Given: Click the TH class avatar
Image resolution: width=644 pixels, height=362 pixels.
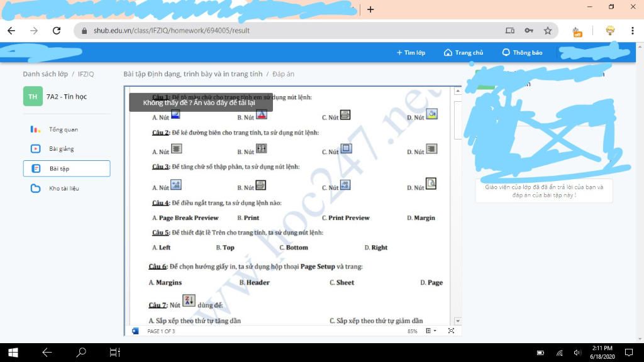Looking at the screenshot, I should tap(33, 96).
